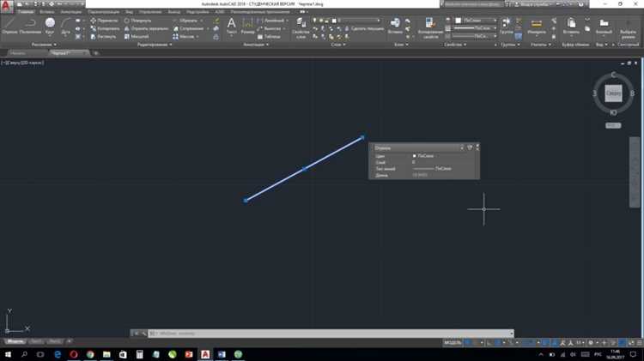Screen dimensions: 644x361
Task: Click the Перенести (Move) tool
Action: [x=104, y=21]
